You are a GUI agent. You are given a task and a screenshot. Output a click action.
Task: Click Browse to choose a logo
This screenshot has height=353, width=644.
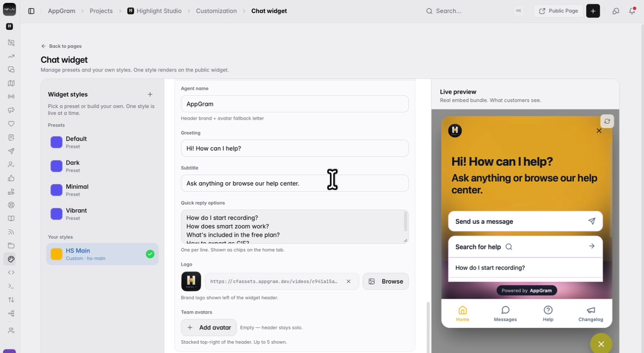(x=386, y=281)
